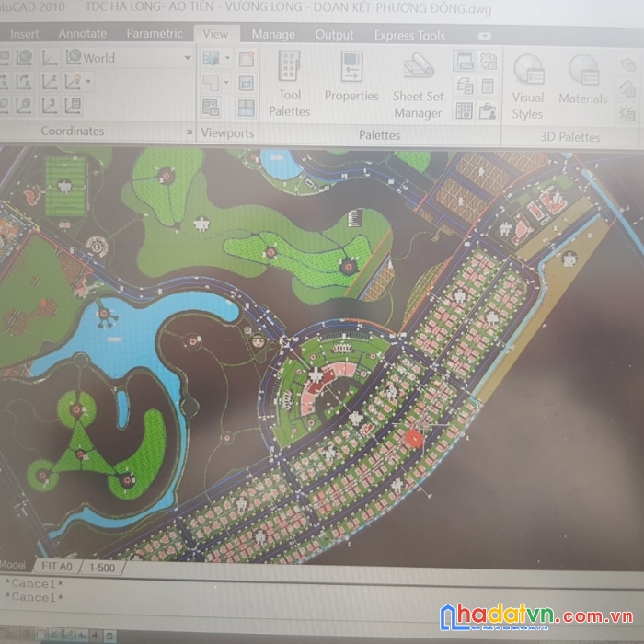Select the Z-Axis Vector UCS tool
Image resolution: width=644 pixels, height=644 pixels.
point(50,81)
